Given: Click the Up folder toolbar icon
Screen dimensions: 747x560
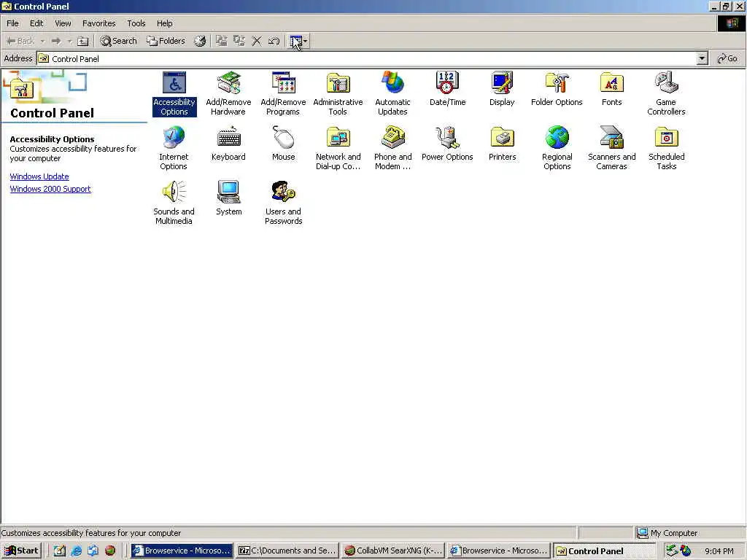Looking at the screenshot, I should [83, 42].
